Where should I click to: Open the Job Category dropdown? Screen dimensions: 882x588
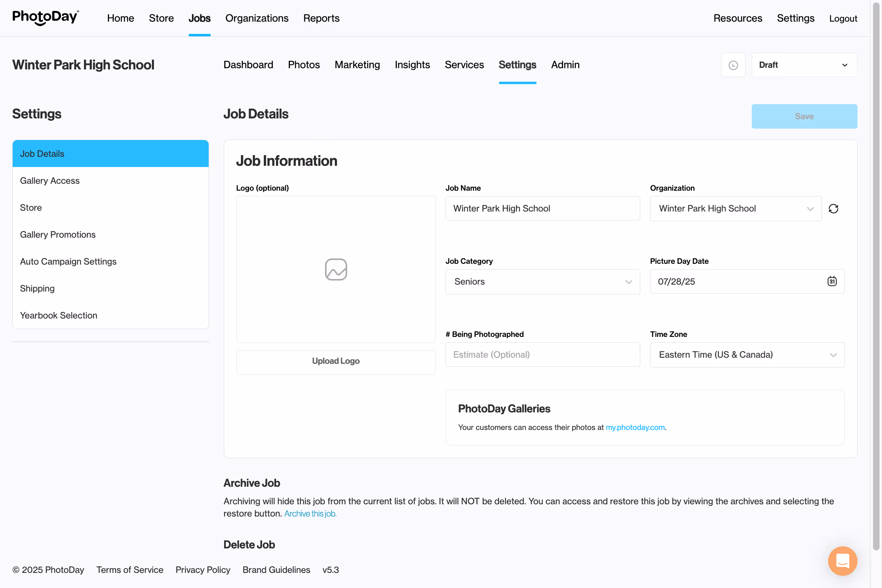pos(543,282)
